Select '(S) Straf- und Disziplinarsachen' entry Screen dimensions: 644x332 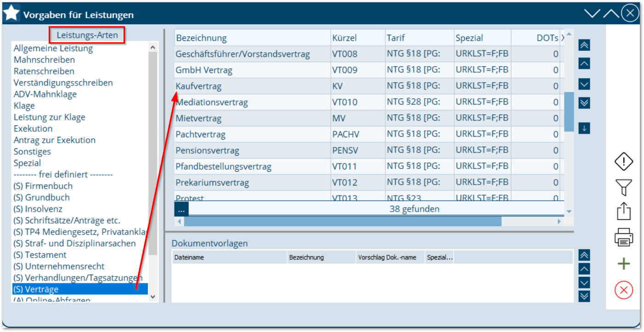point(74,243)
